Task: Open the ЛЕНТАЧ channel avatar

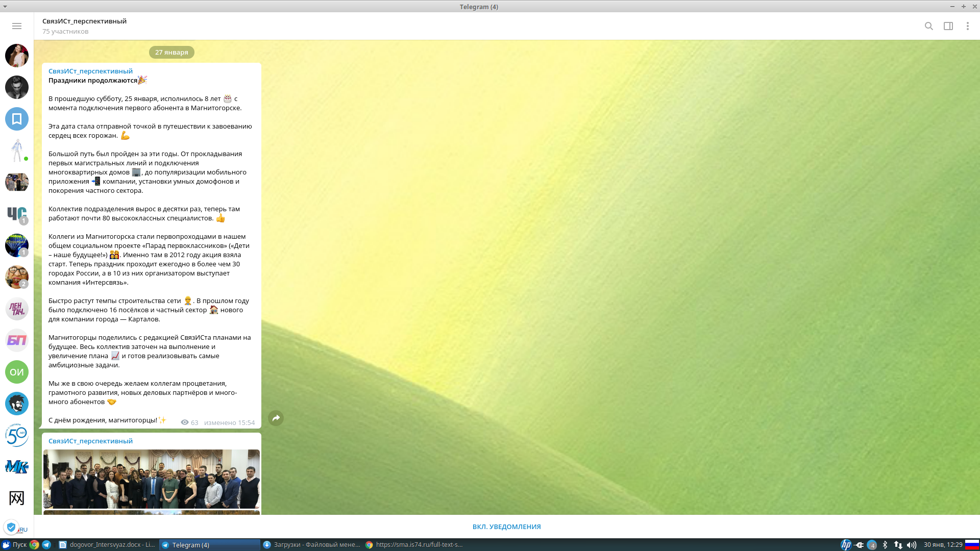Action: tap(17, 309)
